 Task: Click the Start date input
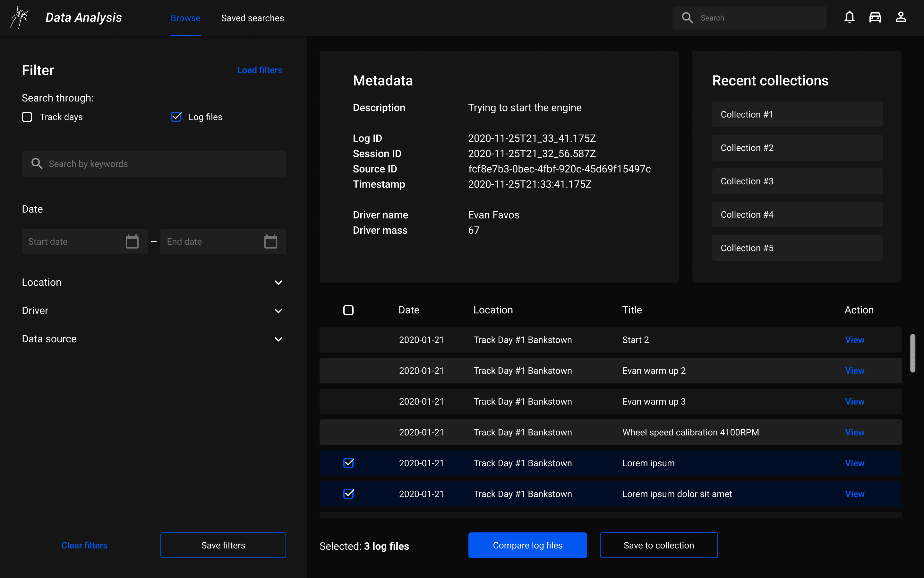(84, 241)
